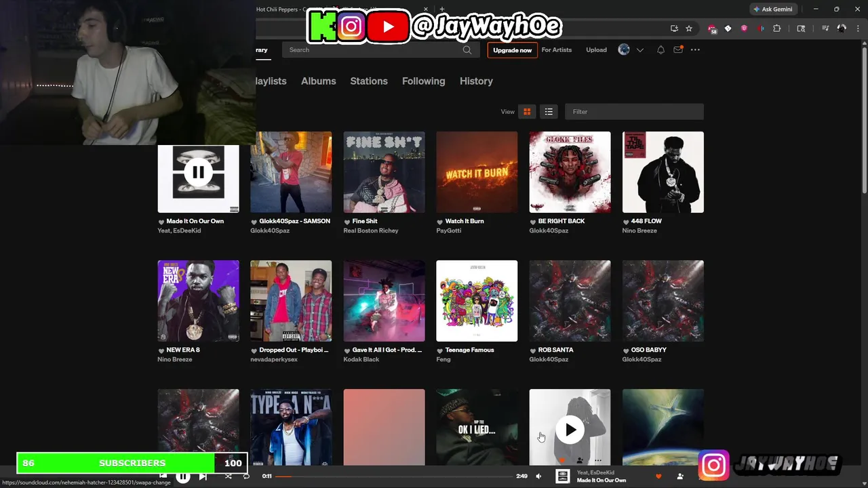Switch to the Stations tab
868x488 pixels.
click(369, 81)
